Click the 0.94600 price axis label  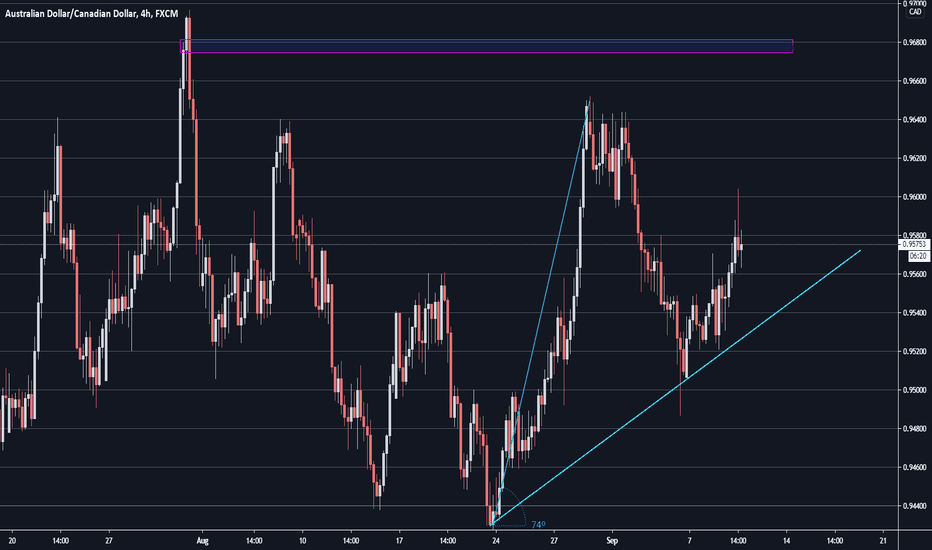916,467
